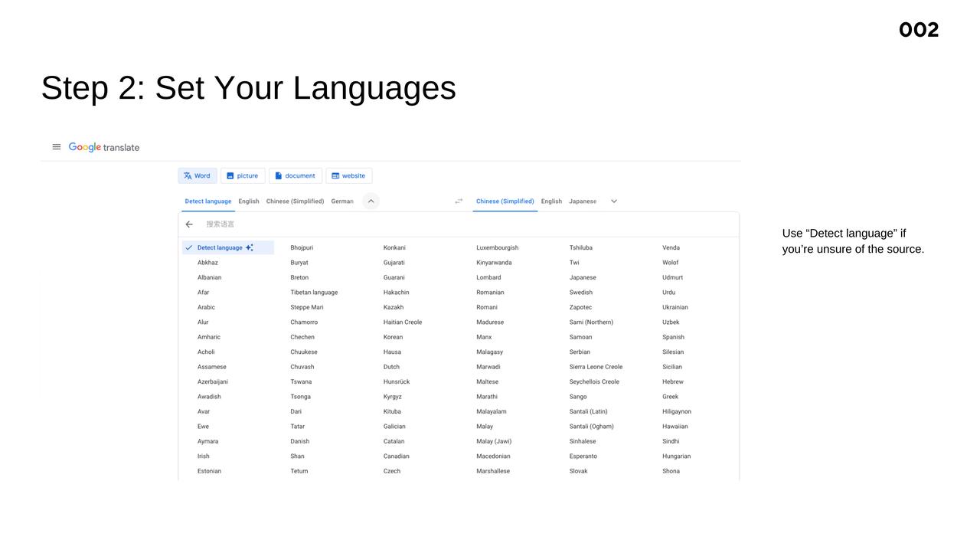This screenshot has height=553, width=980.
Task: Select Chinese (Simplified) target language tab
Action: tap(505, 201)
